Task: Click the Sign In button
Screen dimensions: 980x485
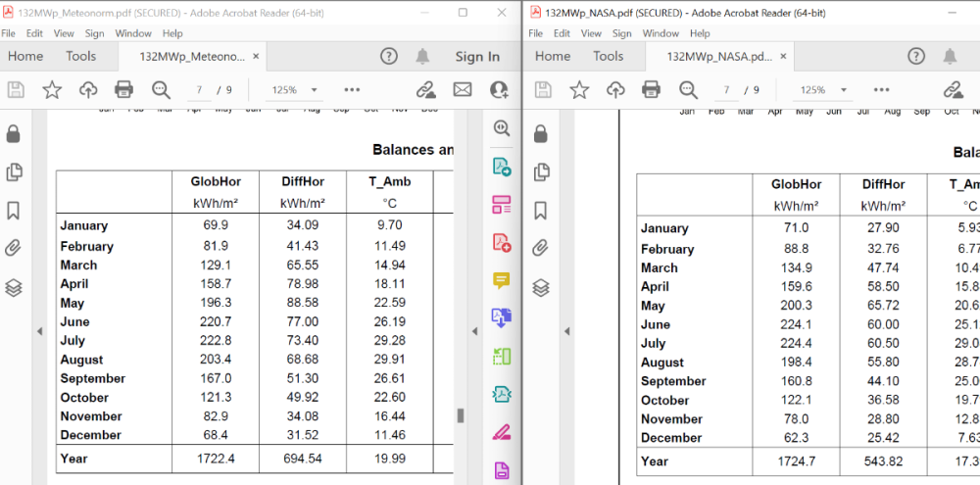Action: click(477, 57)
